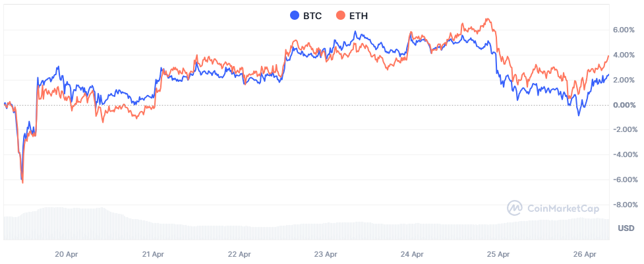This screenshot has width=644, height=264.
Task: Select the 22 Apr date label
Action: [239, 253]
